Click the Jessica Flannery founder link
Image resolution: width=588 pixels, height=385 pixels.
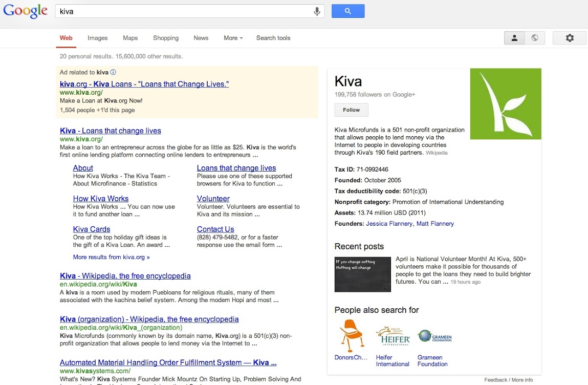point(389,224)
